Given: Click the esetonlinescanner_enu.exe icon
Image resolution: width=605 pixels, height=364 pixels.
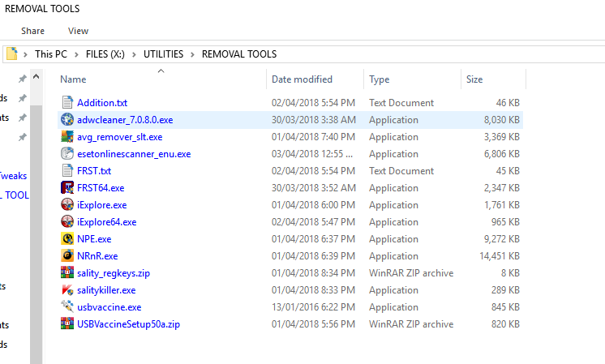Looking at the screenshot, I should pyautogui.click(x=67, y=153).
